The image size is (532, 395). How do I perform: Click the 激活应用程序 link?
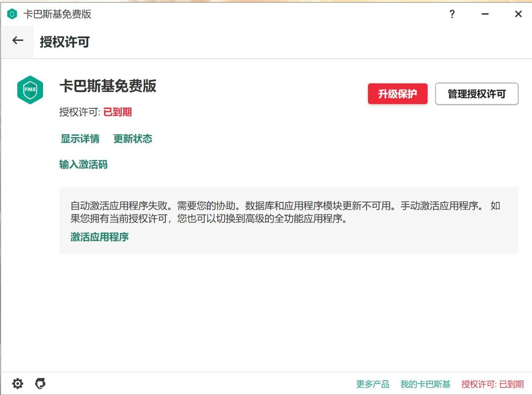pos(99,237)
